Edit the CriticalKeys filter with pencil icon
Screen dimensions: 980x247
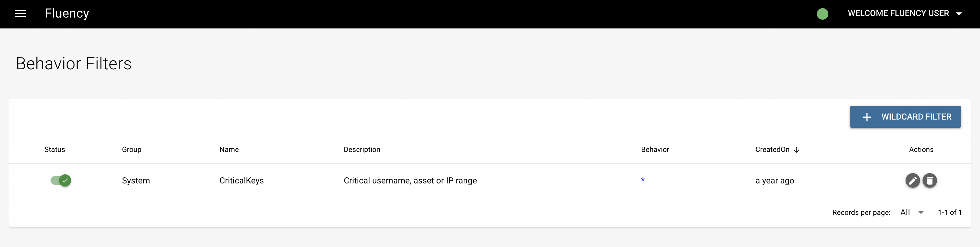coord(912,180)
